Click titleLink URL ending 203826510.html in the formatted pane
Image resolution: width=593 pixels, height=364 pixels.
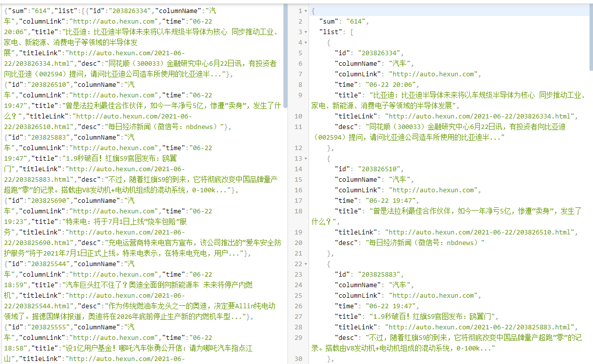479,232
